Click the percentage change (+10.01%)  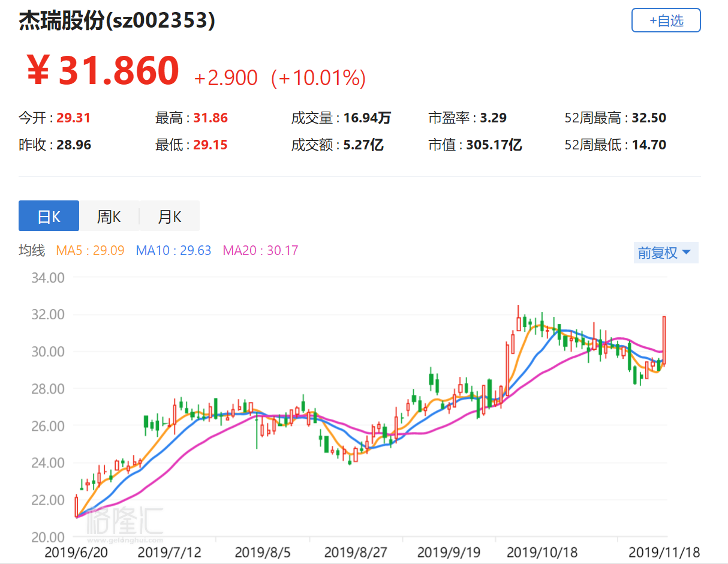(x=318, y=77)
